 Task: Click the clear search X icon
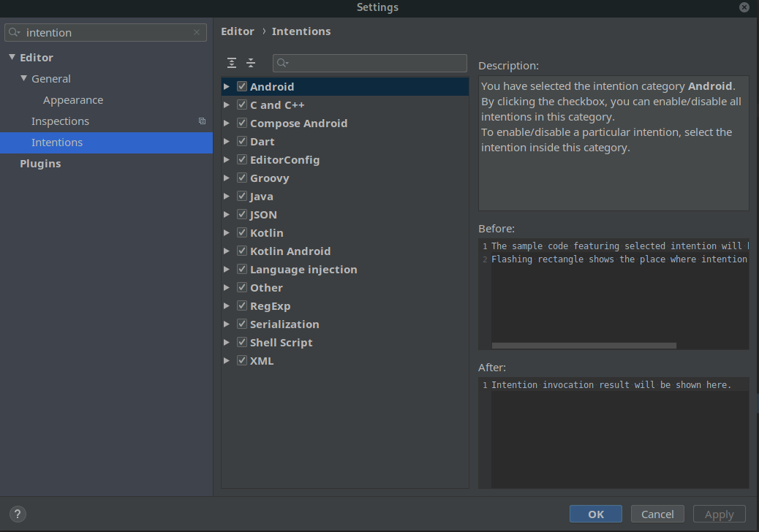(197, 33)
